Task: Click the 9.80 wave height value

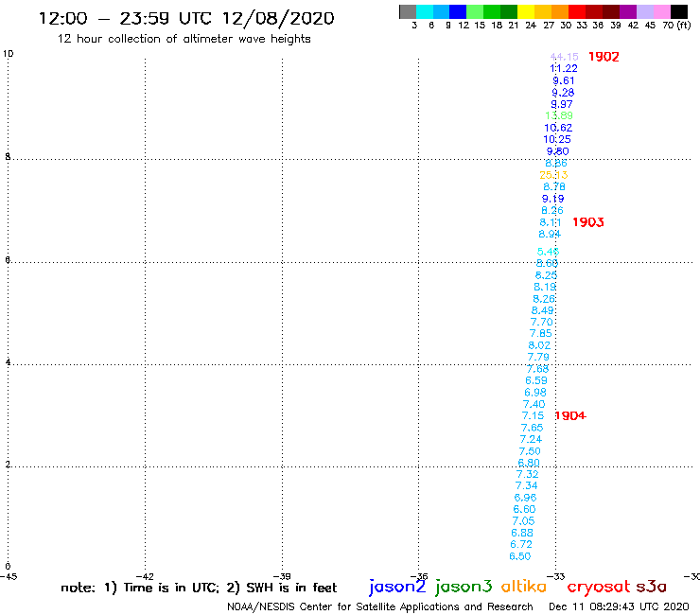Action: [x=557, y=151]
